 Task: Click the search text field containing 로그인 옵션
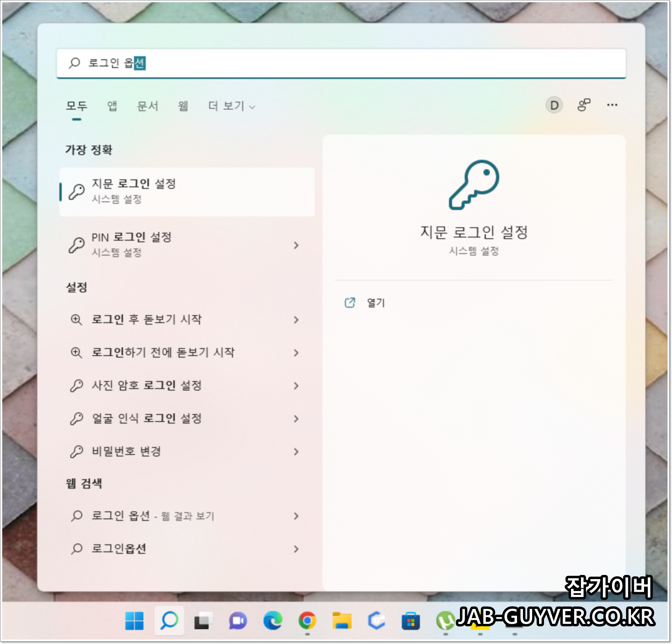click(341, 63)
